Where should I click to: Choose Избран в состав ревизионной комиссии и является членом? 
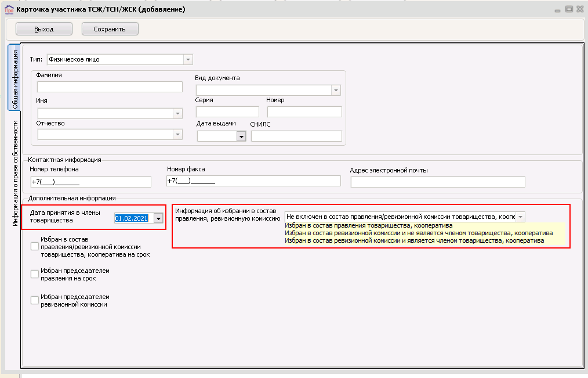(x=415, y=240)
